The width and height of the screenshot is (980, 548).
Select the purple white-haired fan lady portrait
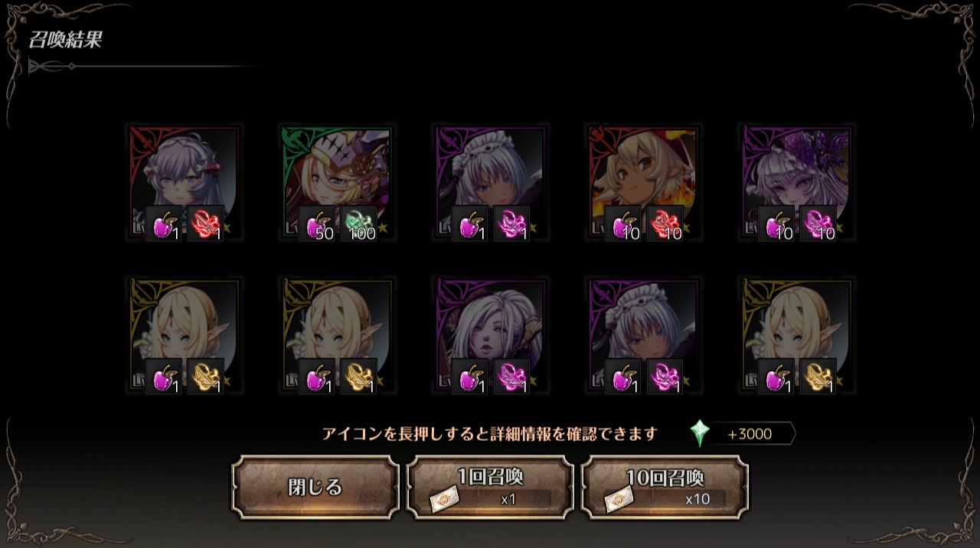point(491,336)
